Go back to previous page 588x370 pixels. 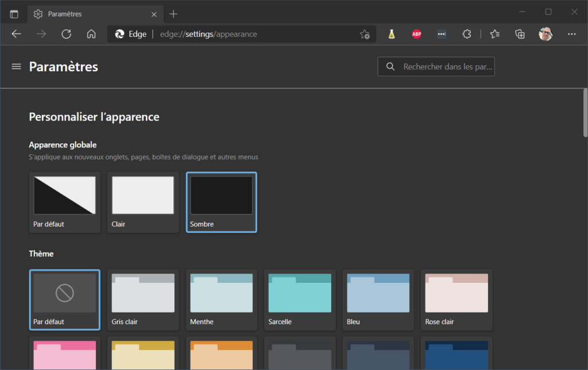[16, 34]
